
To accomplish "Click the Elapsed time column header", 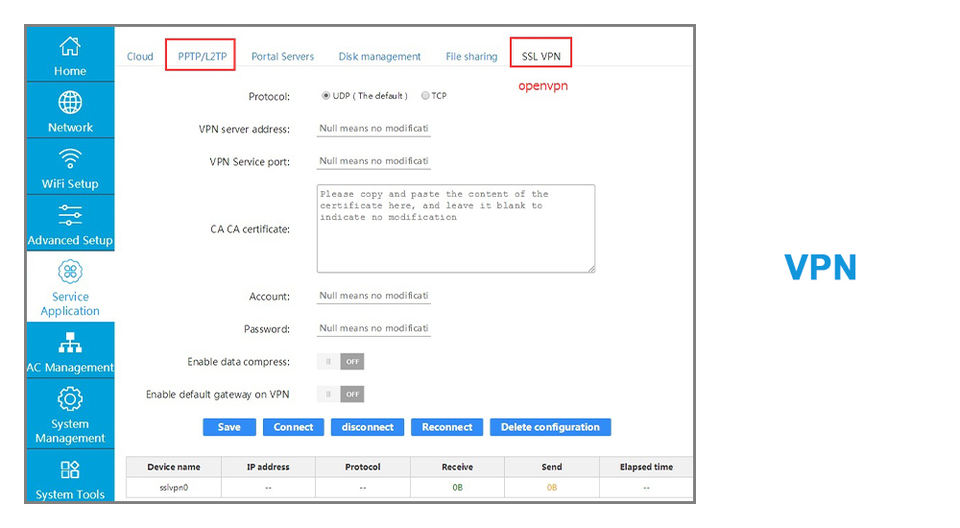I will point(646,467).
